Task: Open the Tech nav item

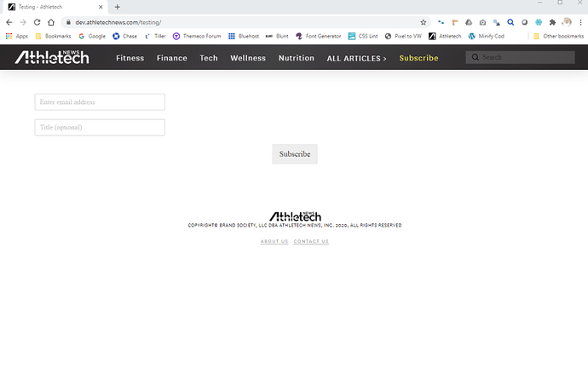Action: pos(209,58)
